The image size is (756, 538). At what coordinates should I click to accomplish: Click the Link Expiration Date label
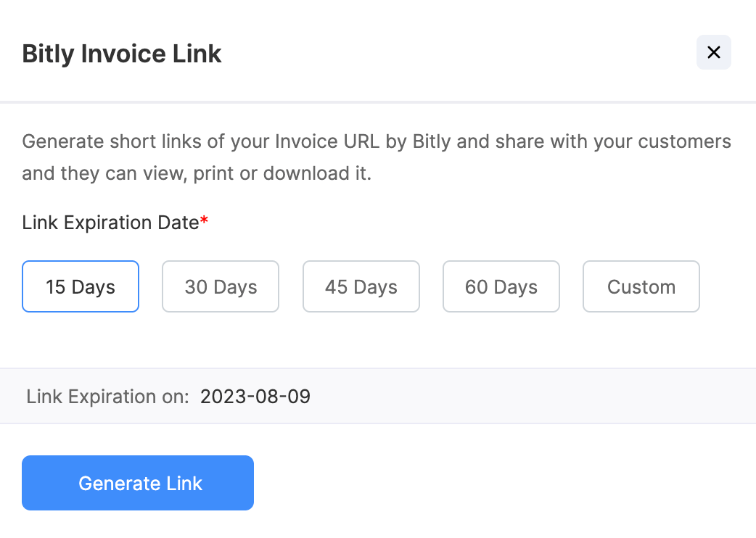click(109, 223)
